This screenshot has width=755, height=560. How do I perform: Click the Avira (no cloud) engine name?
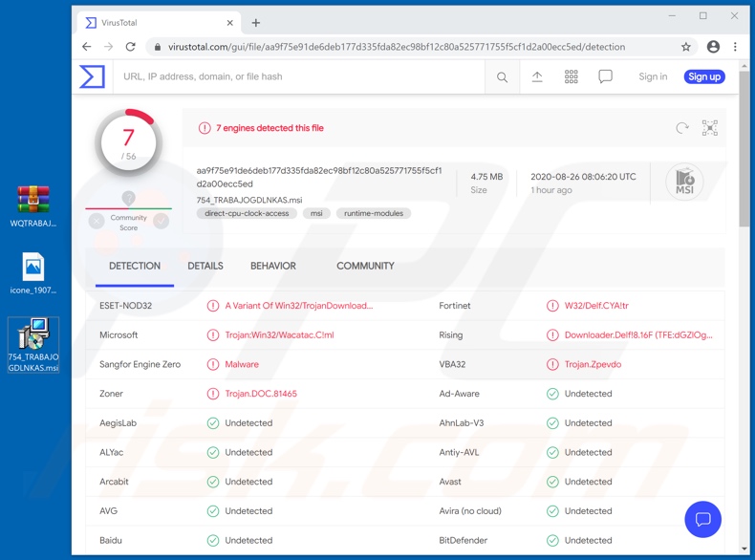point(470,511)
